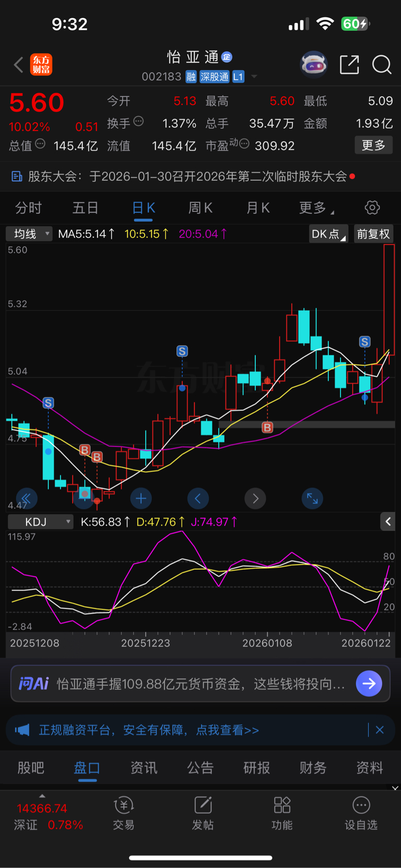Switch to 月K chart tab
This screenshot has height=868, width=401.
coord(258,208)
